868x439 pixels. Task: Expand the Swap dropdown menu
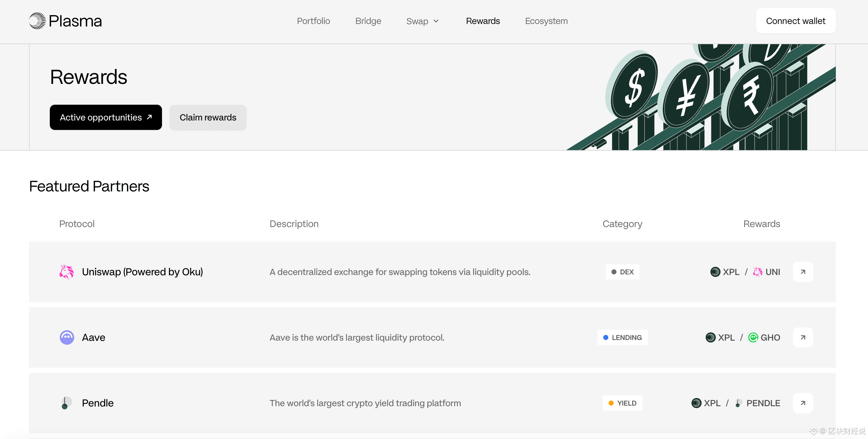pyautogui.click(x=423, y=21)
